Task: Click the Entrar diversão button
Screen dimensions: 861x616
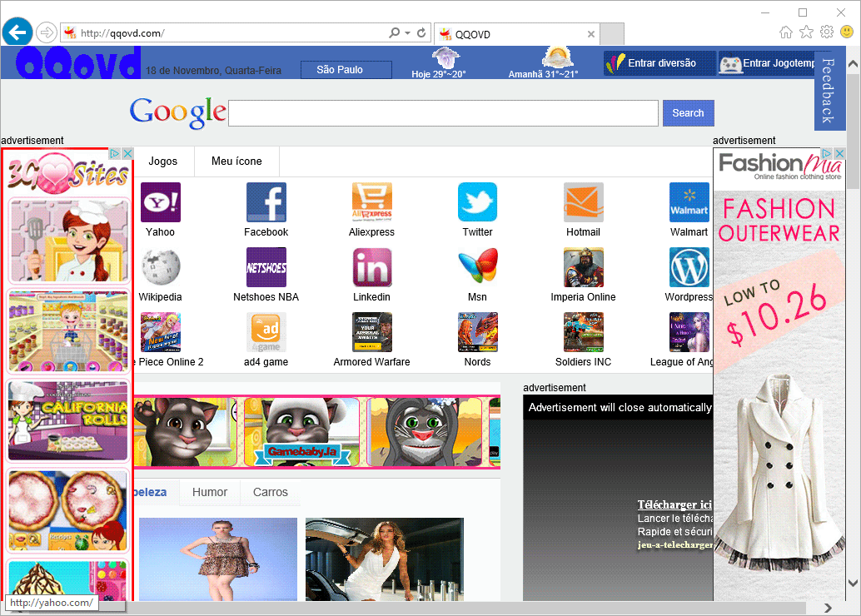Action: click(659, 63)
